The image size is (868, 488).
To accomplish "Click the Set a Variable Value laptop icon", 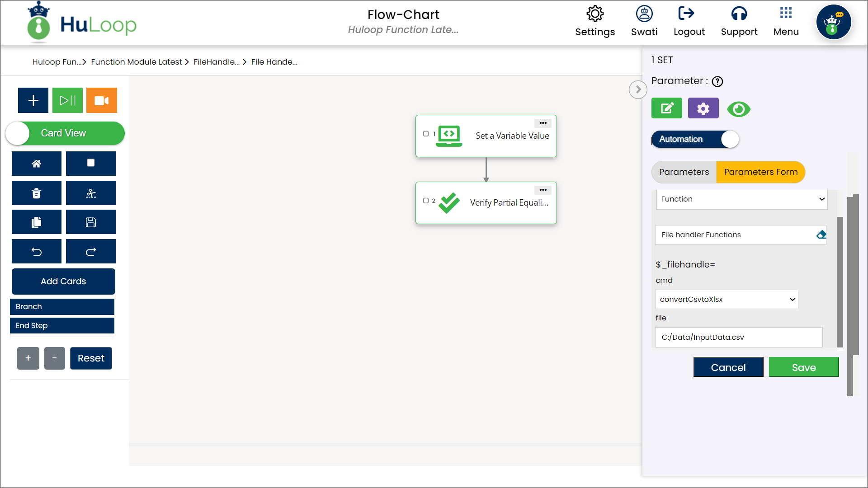I will (449, 136).
